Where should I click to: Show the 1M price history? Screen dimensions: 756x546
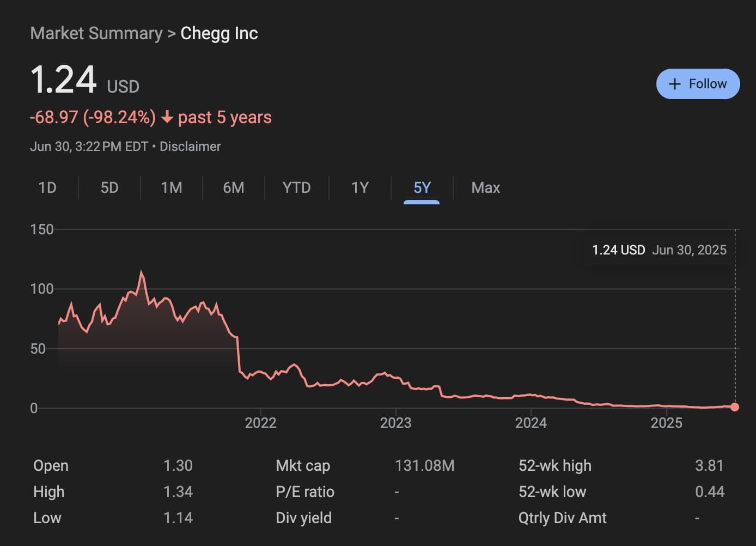point(172,188)
